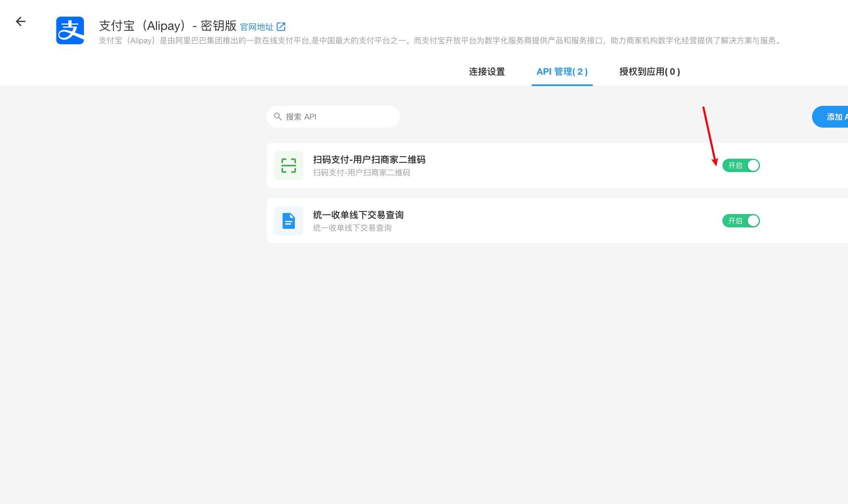Open the 扫码支付-用户扫商家二维码 API title

[369, 160]
